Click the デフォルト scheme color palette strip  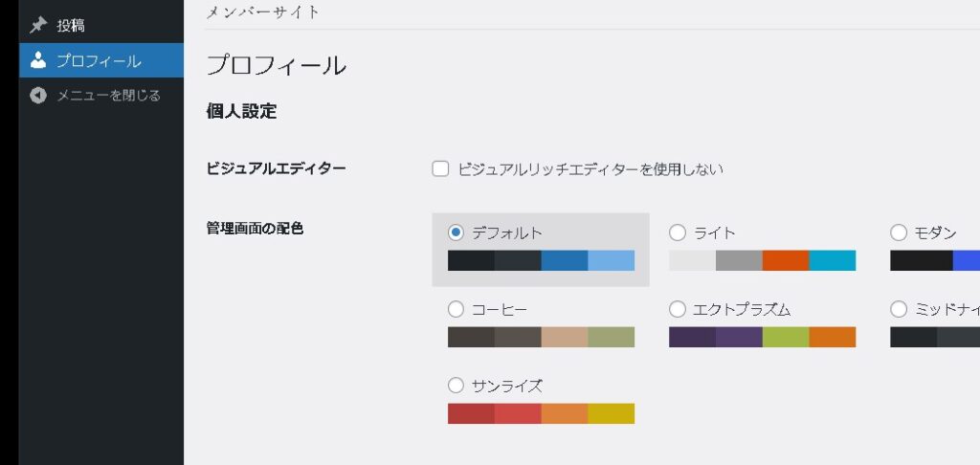[x=541, y=260]
